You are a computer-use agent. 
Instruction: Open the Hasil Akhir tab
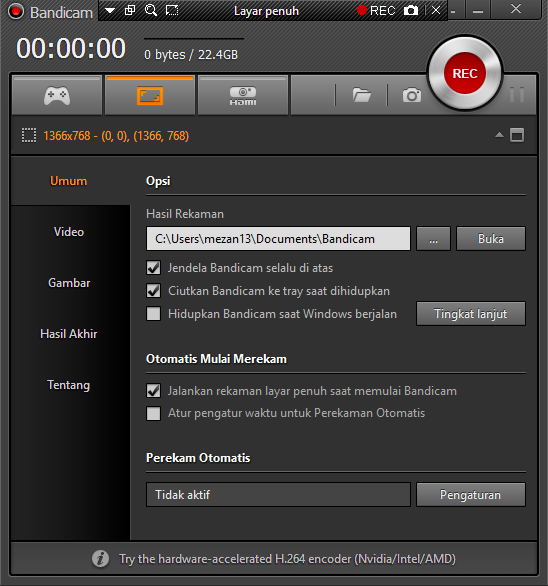point(69,334)
